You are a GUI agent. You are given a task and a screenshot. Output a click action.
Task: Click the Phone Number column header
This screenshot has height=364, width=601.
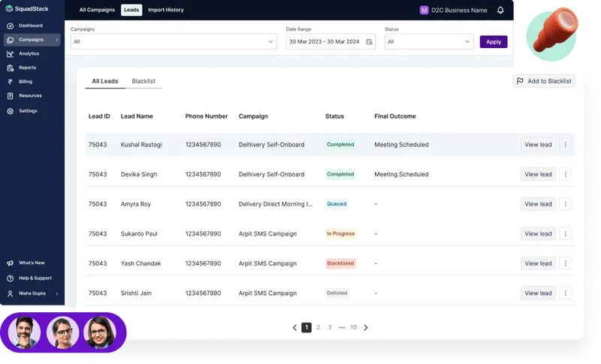click(x=207, y=116)
